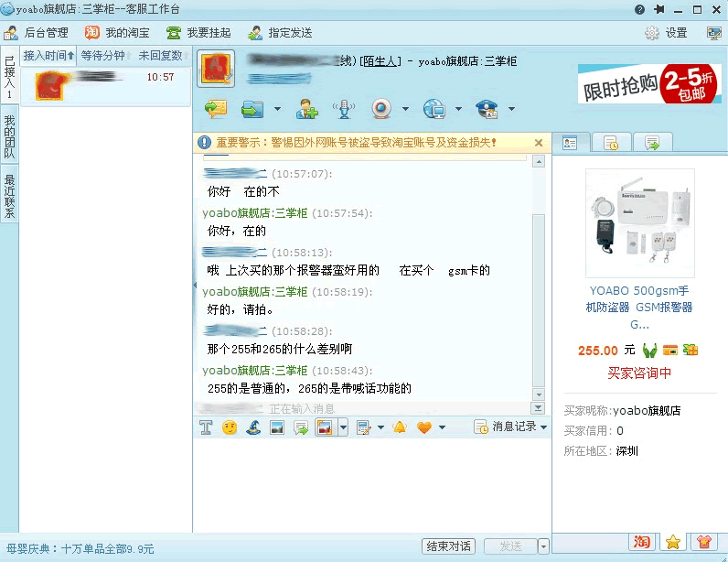
Task: Expand the send file dropdown arrow
Action: coord(277,110)
